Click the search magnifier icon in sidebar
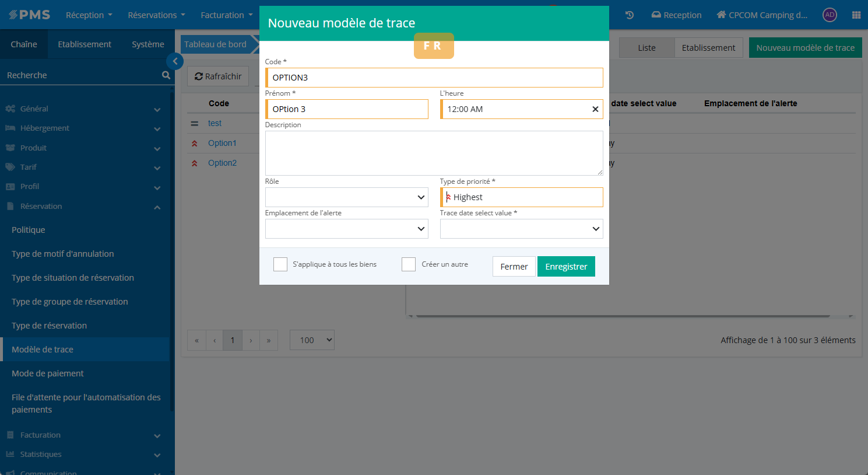Image resolution: width=868 pixels, height=475 pixels. 166,75
